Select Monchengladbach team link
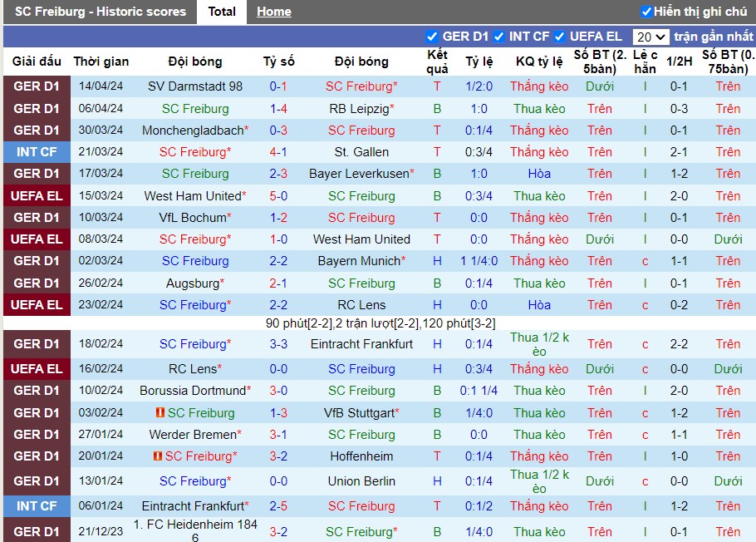756x542 pixels. [194, 131]
